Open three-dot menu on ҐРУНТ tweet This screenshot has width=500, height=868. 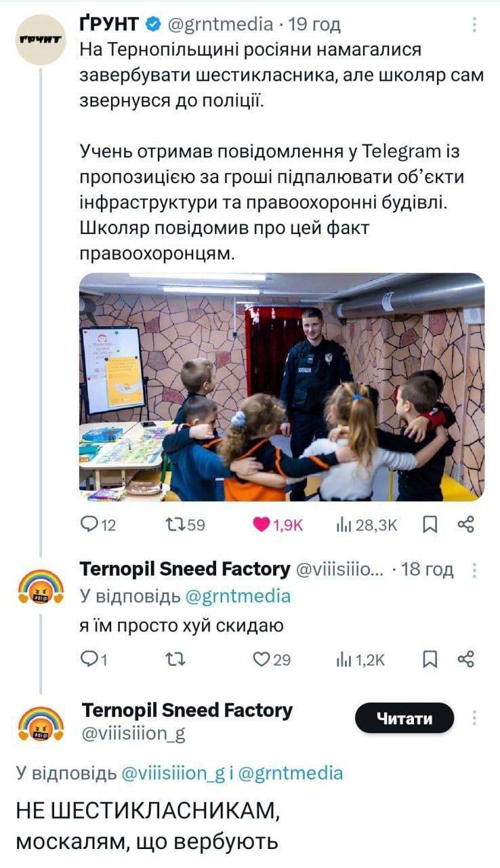(474, 24)
